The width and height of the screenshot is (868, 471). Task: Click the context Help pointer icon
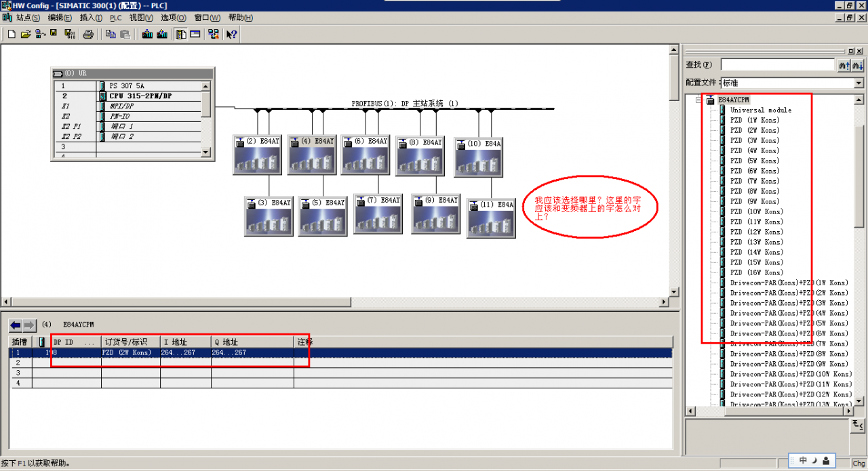click(232, 34)
